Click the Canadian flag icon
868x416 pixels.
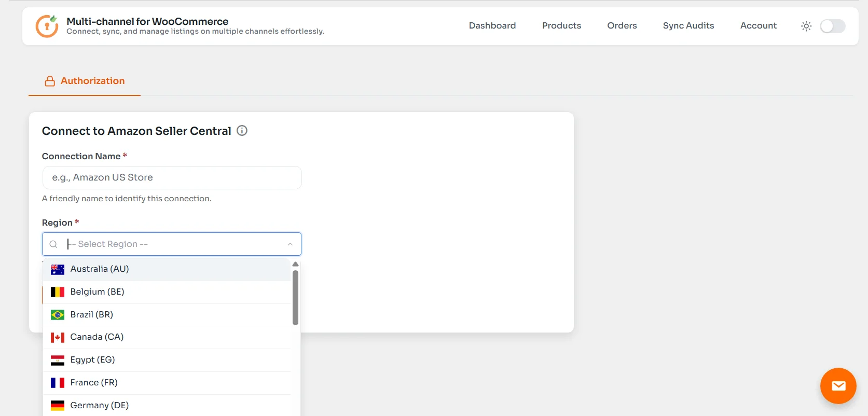(x=58, y=337)
